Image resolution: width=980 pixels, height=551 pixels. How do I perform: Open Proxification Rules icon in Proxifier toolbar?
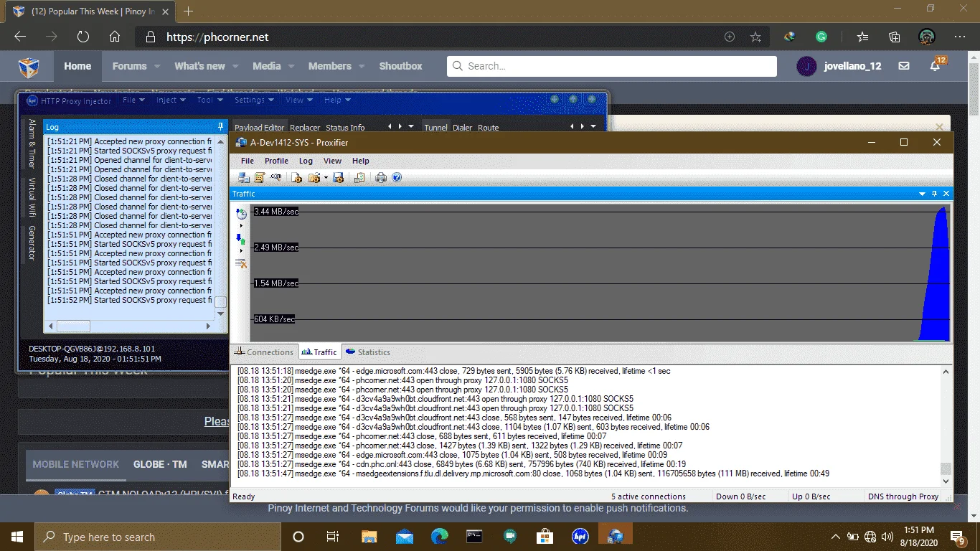[260, 177]
